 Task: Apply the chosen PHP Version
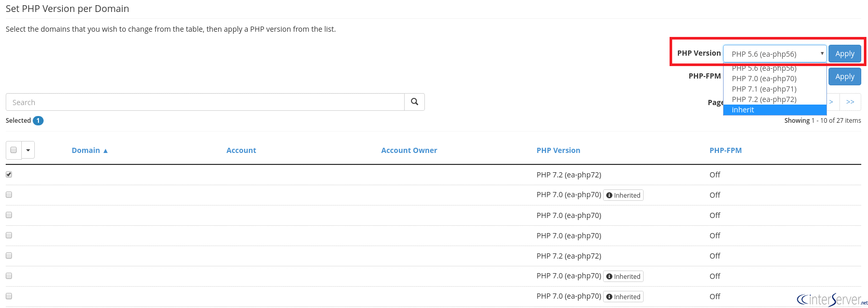845,54
